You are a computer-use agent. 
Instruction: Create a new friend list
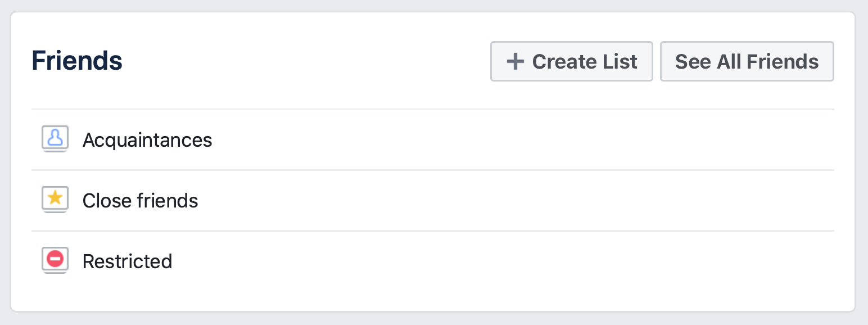tap(571, 61)
